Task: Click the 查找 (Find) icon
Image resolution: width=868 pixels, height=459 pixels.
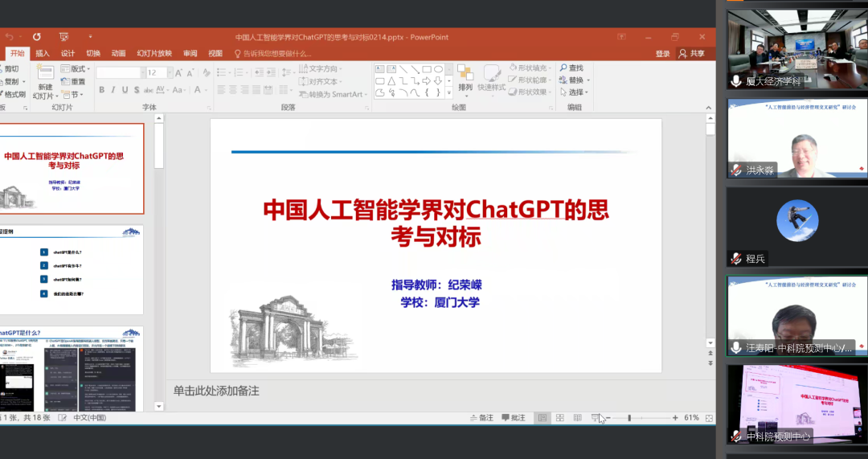Action: click(x=571, y=68)
